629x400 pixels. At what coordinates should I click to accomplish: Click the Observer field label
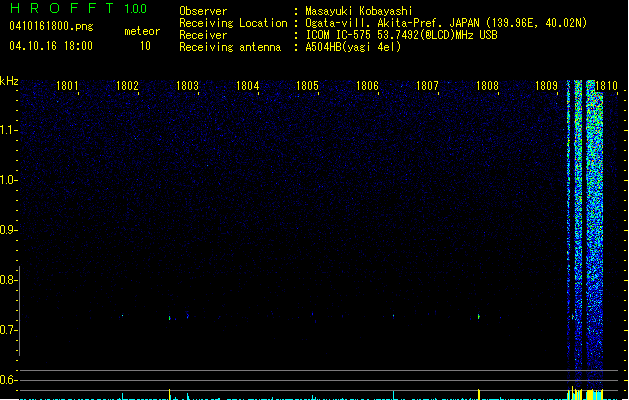[x=203, y=11]
